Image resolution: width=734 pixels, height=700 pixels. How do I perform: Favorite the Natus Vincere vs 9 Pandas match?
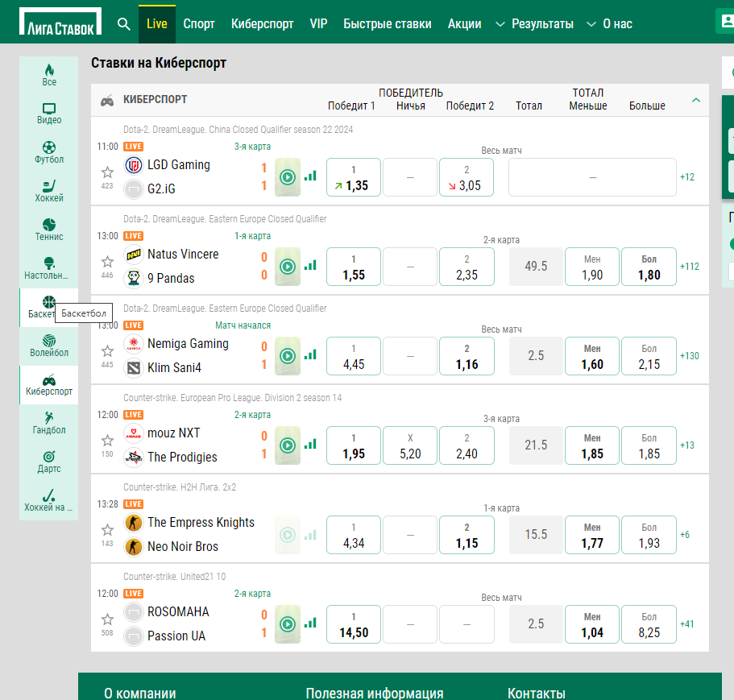coord(108,262)
